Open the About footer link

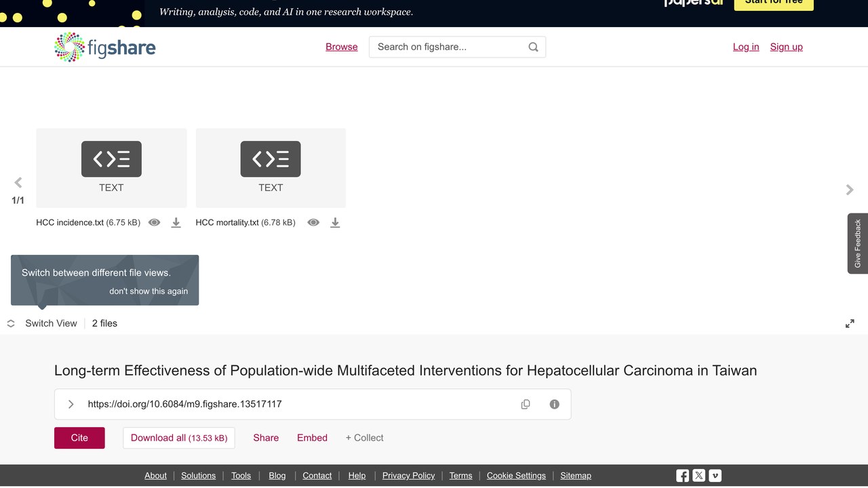pos(155,476)
